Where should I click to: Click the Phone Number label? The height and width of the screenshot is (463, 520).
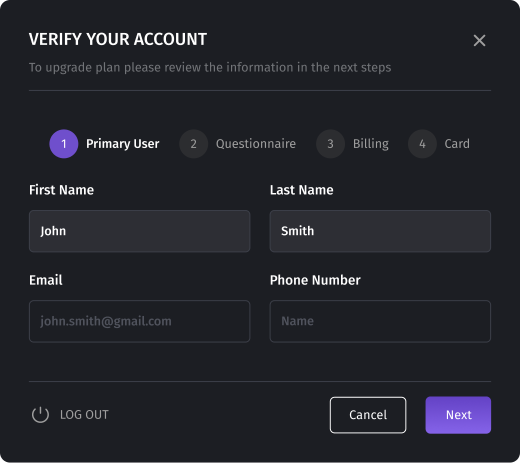point(315,280)
